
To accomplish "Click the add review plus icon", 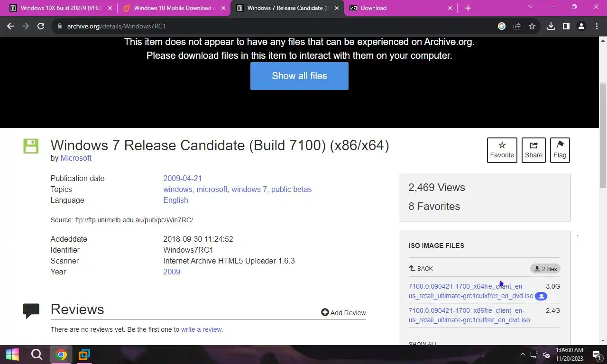I will click(x=325, y=312).
